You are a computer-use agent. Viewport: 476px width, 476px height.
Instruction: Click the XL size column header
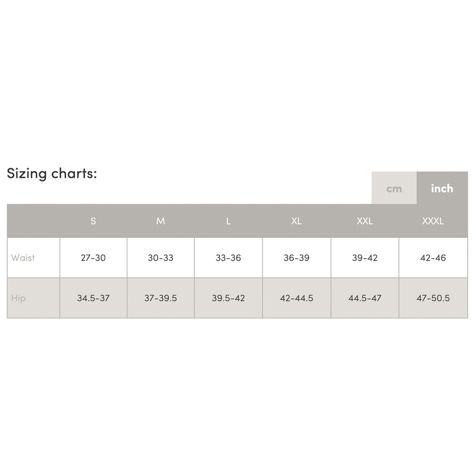coord(296,221)
